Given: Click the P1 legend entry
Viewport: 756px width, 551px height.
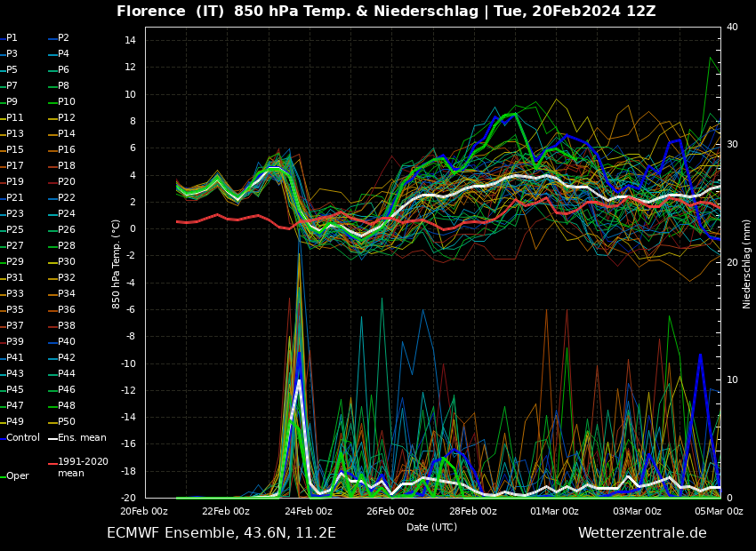Looking at the screenshot, I should coord(9,37).
